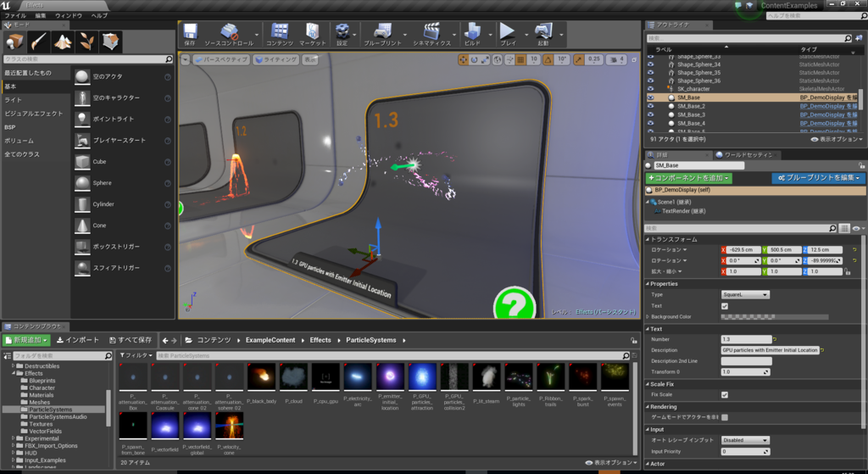The width and height of the screenshot is (868, 474).
Task: Click the Point Light (ポイントライト) icon
Action: (x=82, y=119)
